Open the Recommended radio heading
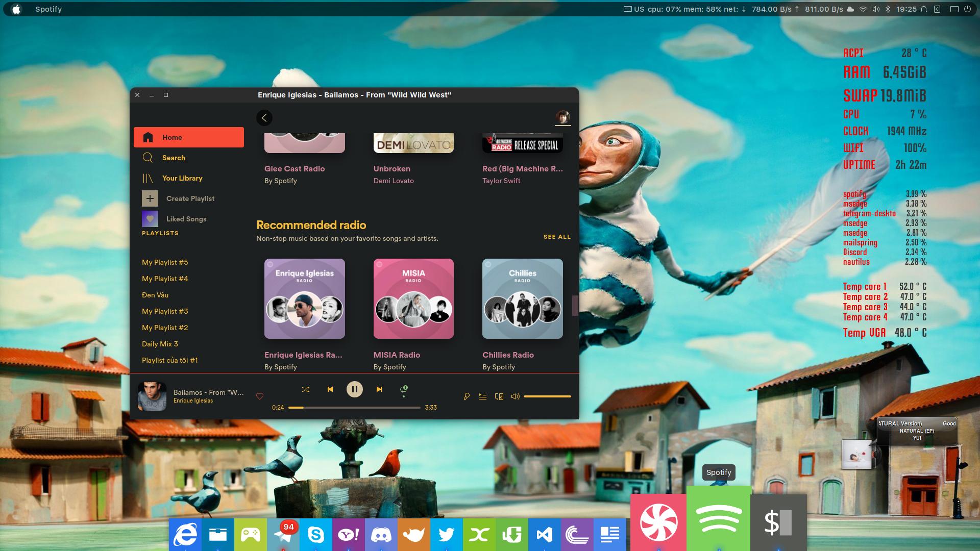980x551 pixels. pos(311,225)
